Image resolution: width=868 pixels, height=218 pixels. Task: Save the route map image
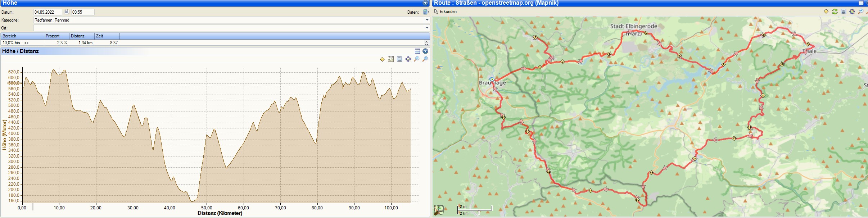(844, 12)
